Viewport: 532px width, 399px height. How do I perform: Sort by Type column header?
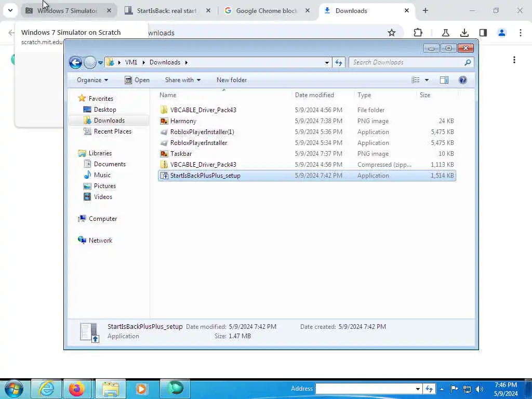364,95
